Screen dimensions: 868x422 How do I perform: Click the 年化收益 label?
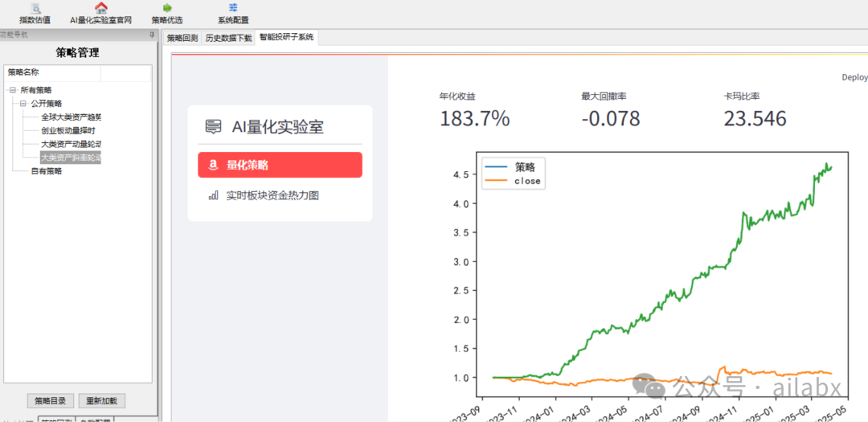coord(457,96)
